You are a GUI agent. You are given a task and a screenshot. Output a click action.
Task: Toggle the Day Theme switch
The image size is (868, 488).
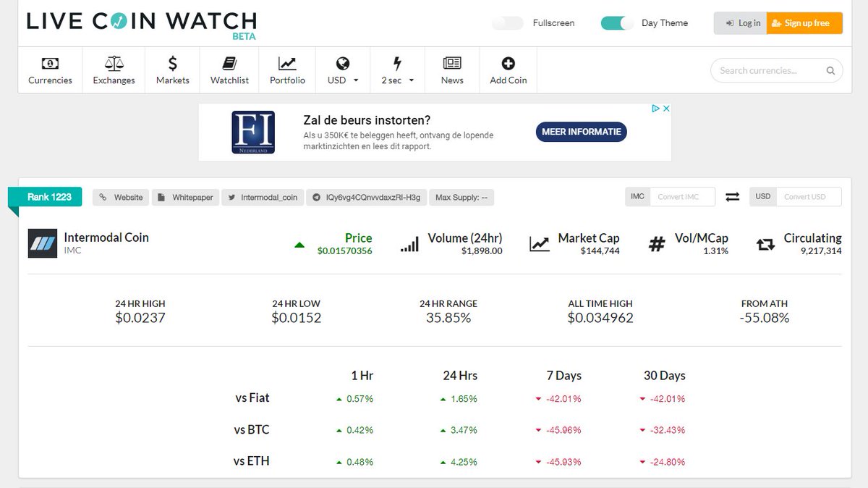tap(617, 23)
